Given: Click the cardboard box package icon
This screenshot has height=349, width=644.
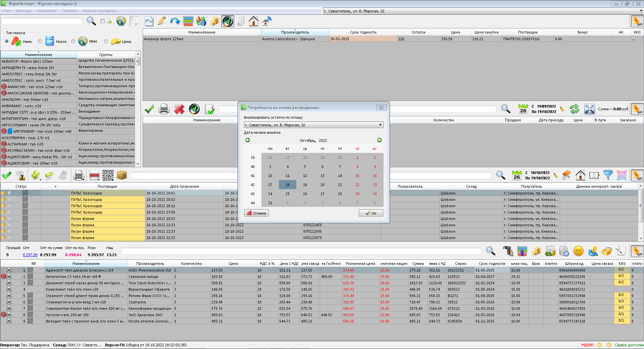Looking at the screenshot, I should 121,175.
